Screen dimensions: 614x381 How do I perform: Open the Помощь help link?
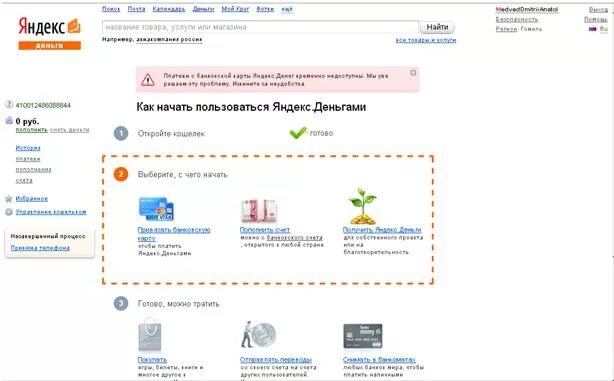coord(596,19)
